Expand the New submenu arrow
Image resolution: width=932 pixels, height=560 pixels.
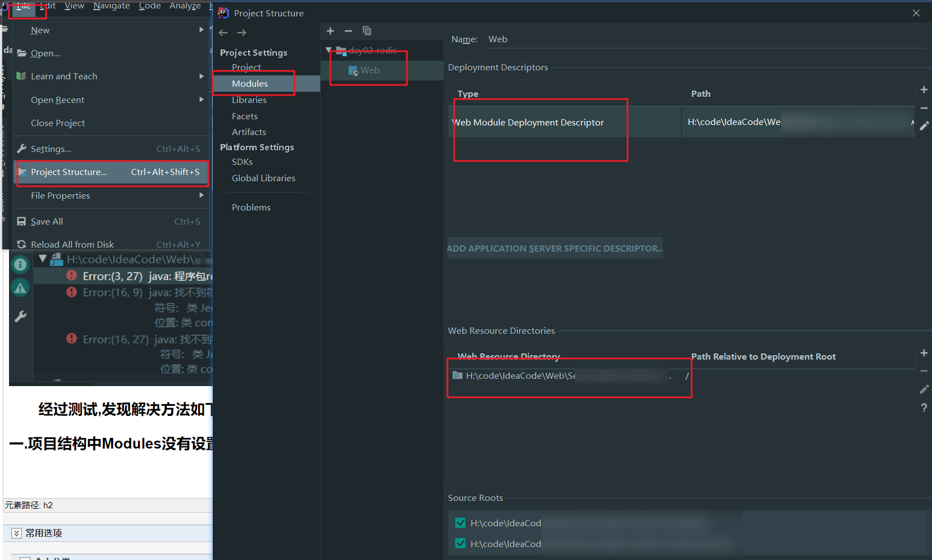(201, 30)
